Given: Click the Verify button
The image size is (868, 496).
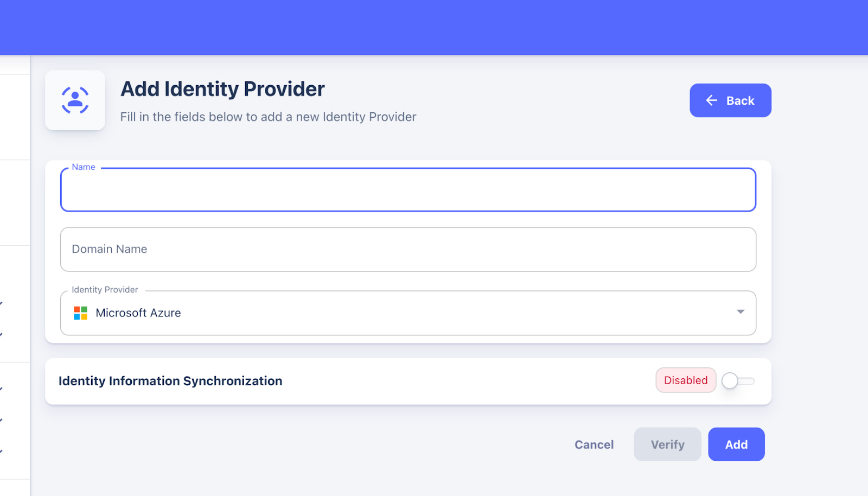Looking at the screenshot, I should coord(667,444).
